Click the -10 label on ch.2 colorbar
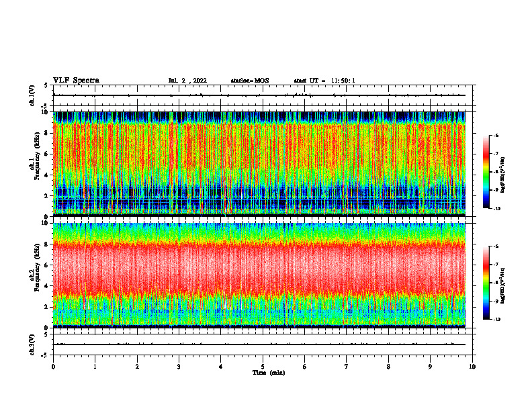The width and height of the screenshot is (532, 411). (x=497, y=320)
